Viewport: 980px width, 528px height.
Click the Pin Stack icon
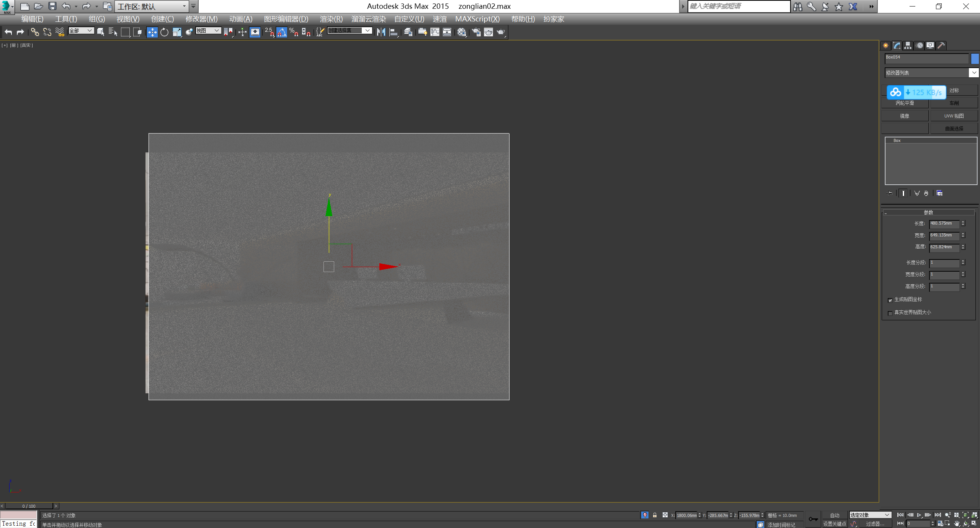pos(890,193)
